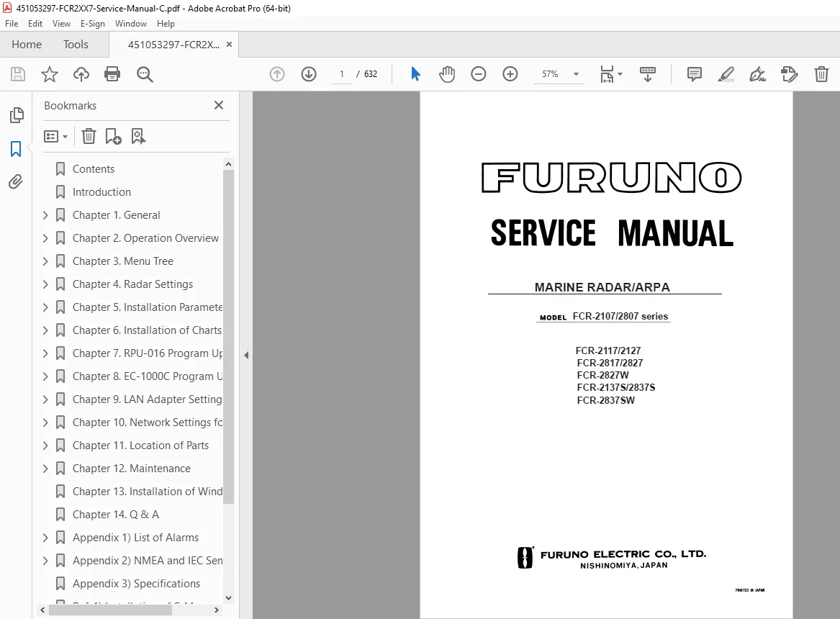
Task: Go to Chapter 14. Q & A bookmark
Action: (x=116, y=515)
